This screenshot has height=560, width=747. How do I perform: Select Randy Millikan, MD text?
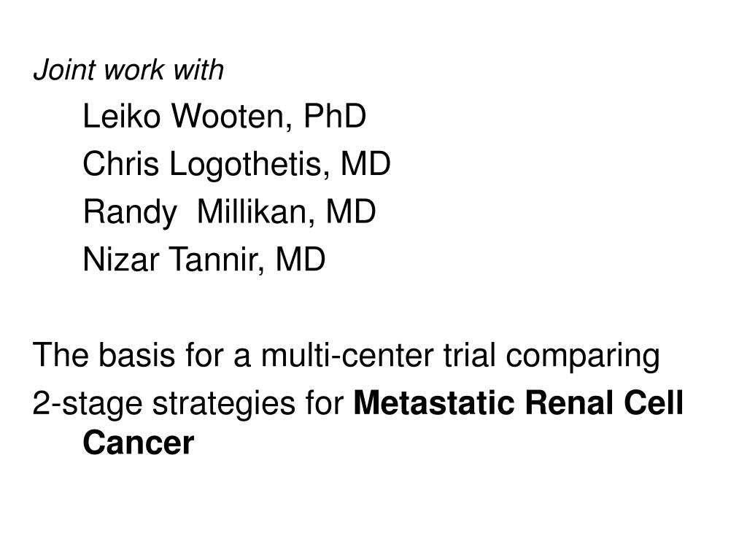click(230, 213)
